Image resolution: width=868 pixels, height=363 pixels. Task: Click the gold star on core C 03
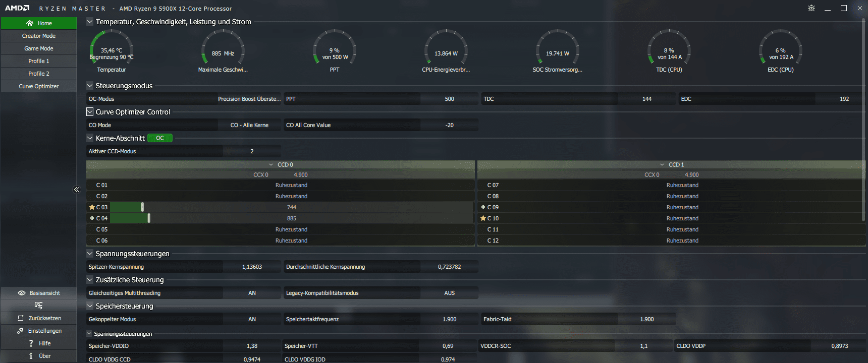[x=92, y=207]
